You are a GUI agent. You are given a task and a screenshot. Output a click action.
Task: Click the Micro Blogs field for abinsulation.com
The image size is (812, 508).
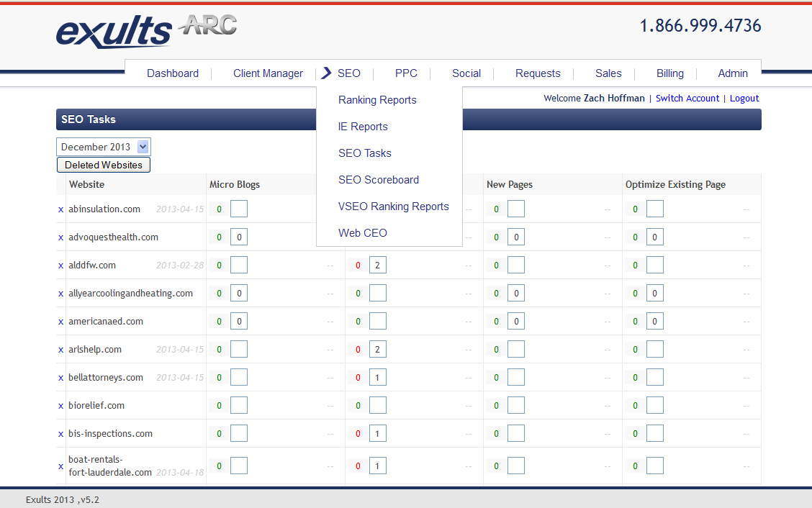coord(239,209)
